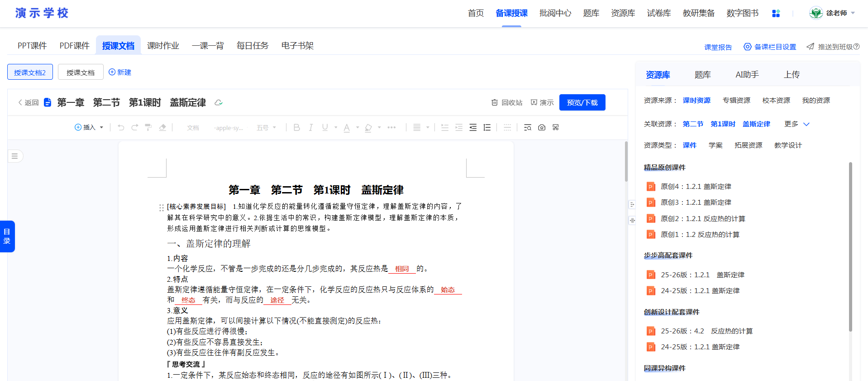This screenshot has height=381, width=868.
Task: Filter resource source by 我的资源
Action: click(816, 100)
